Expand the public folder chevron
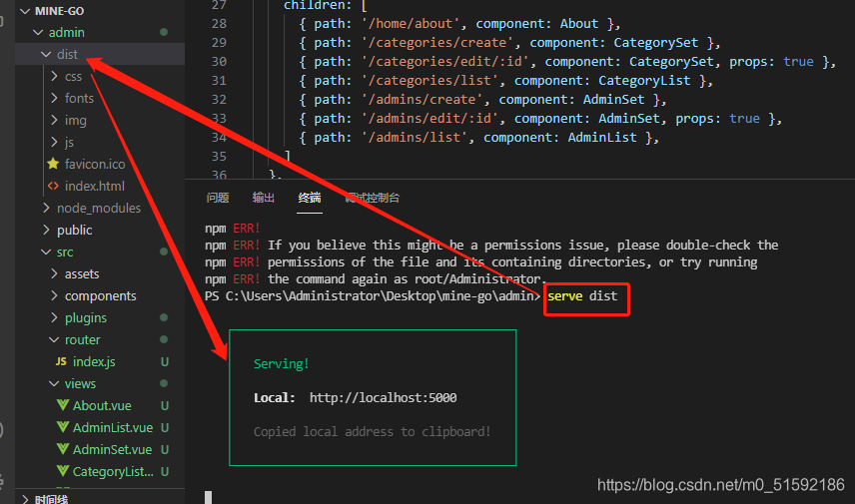Image resolution: width=855 pixels, height=504 pixels. point(46,230)
